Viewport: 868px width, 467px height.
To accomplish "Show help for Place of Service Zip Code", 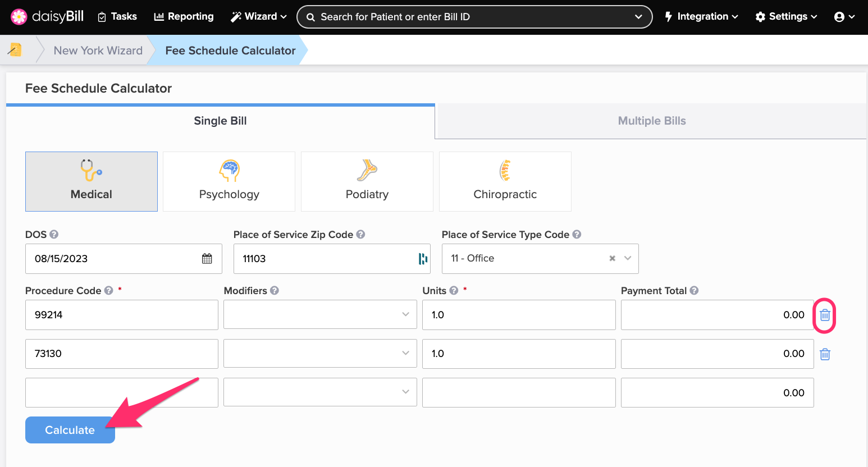I will 360,235.
